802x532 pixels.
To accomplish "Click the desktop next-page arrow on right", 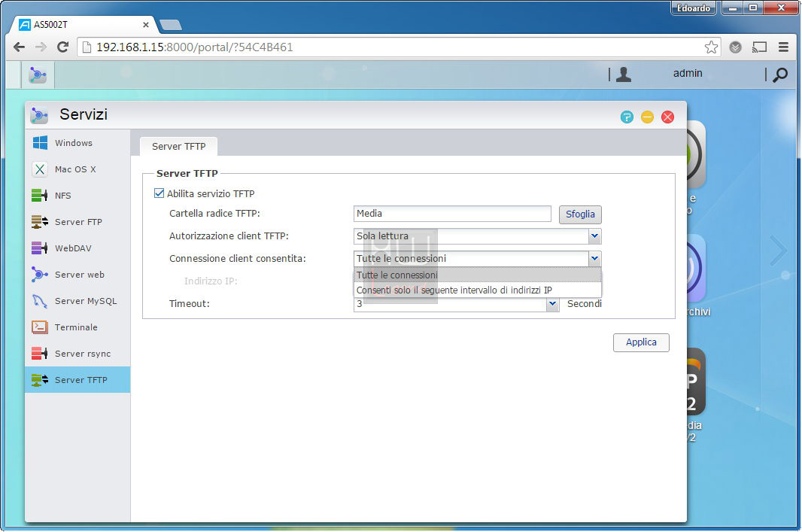I will click(x=779, y=250).
